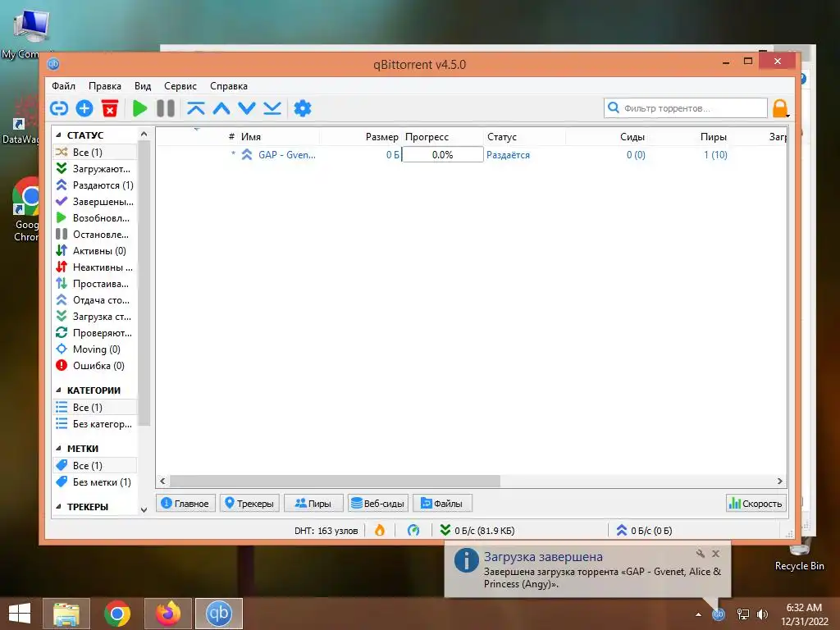Open the Сервис menu
Screen dimensions: 840x630
tap(180, 86)
